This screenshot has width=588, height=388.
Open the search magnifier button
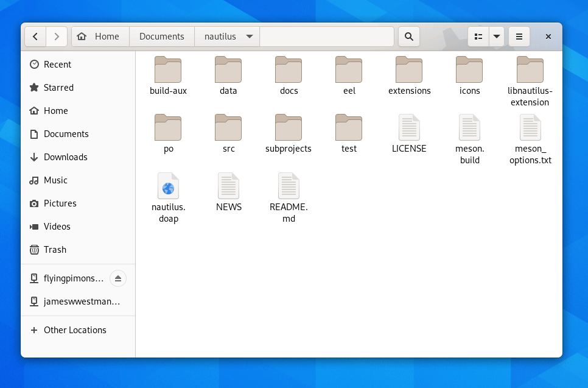[409, 37]
